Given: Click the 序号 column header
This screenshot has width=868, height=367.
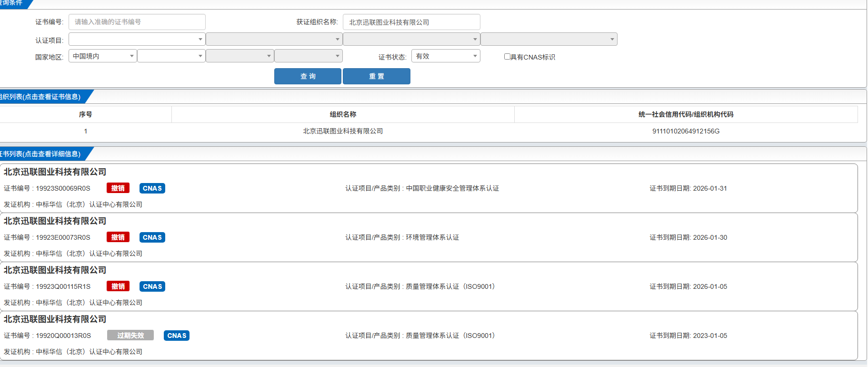Looking at the screenshot, I should (x=86, y=114).
